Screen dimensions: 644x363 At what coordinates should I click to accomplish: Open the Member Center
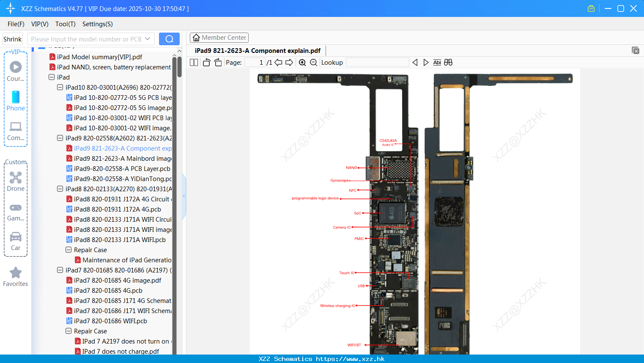(219, 38)
